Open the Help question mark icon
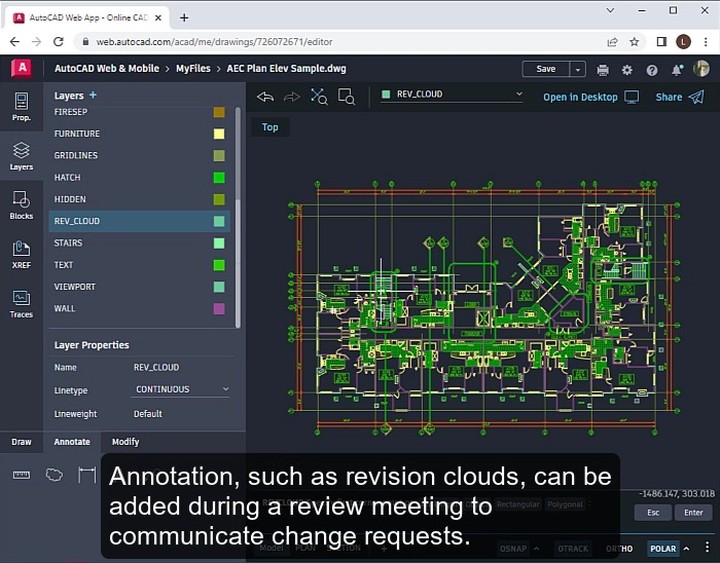 pyautogui.click(x=652, y=70)
